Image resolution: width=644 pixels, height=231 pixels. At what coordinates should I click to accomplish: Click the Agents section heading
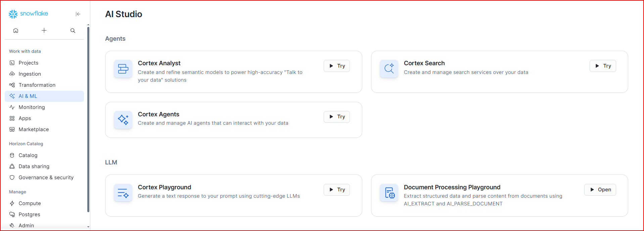coord(115,39)
